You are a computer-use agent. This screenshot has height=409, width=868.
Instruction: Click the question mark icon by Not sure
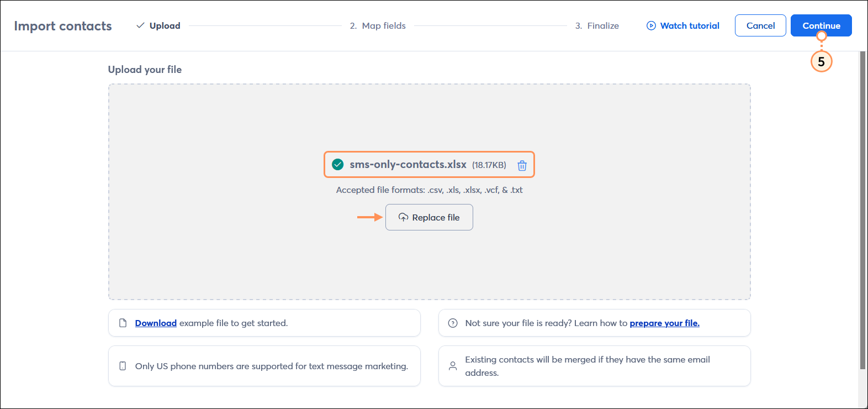pyautogui.click(x=453, y=323)
